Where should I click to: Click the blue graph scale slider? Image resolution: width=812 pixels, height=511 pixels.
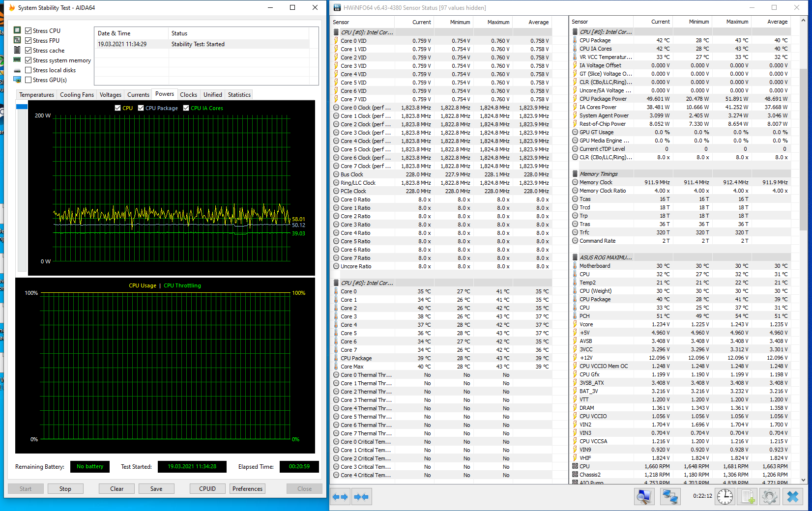[22, 107]
